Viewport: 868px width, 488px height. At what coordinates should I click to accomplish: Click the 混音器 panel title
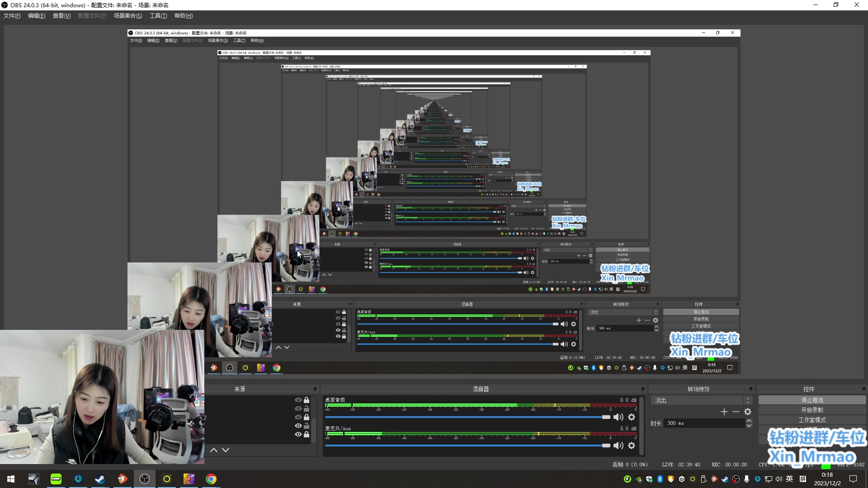(481, 389)
